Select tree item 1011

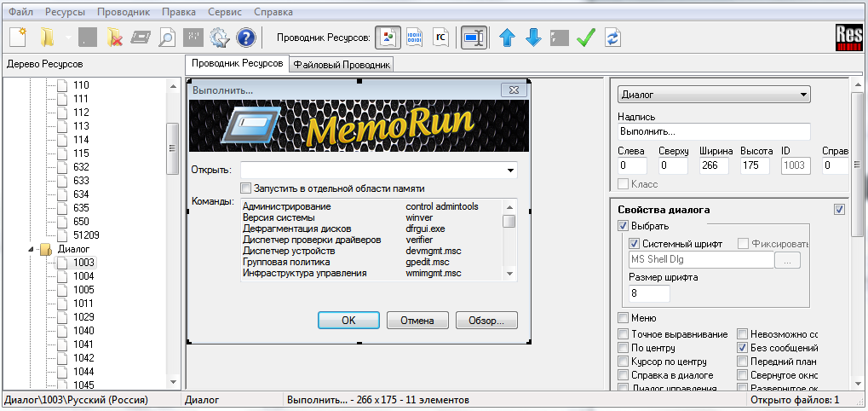point(83,304)
